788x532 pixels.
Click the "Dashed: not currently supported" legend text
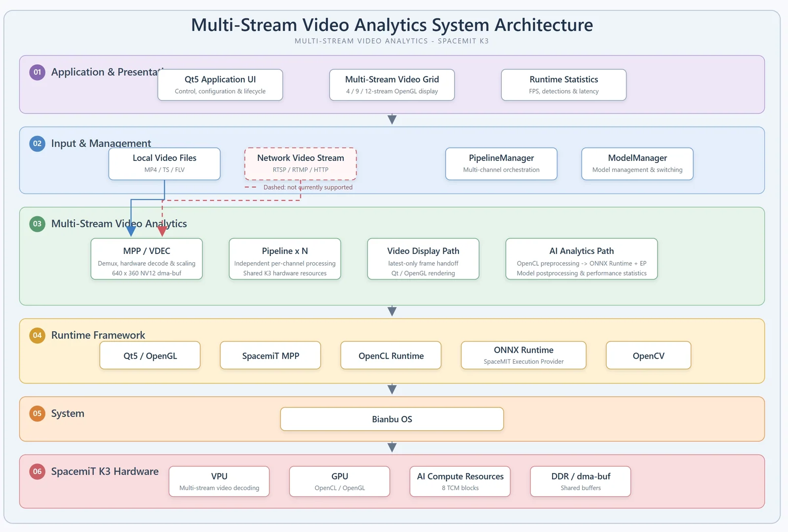click(308, 188)
